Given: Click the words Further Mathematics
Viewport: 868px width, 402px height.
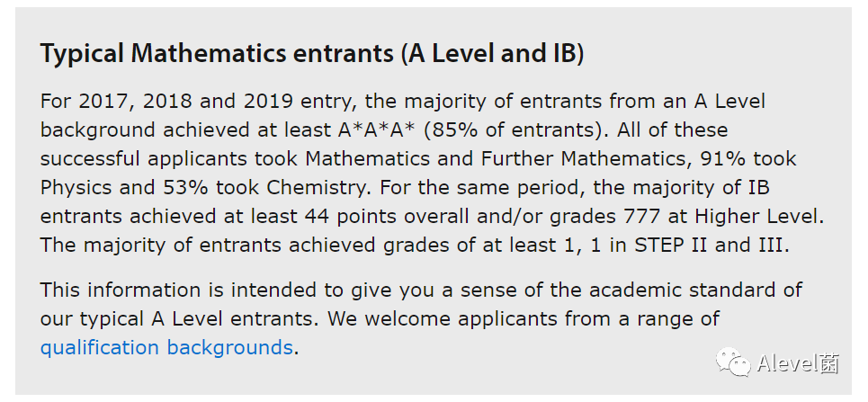Looking at the screenshot, I should point(584,158).
